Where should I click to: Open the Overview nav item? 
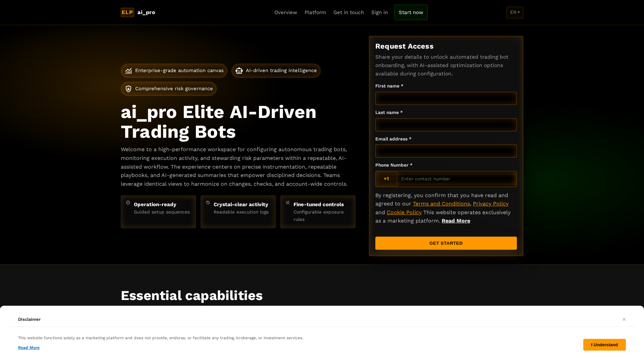click(286, 12)
